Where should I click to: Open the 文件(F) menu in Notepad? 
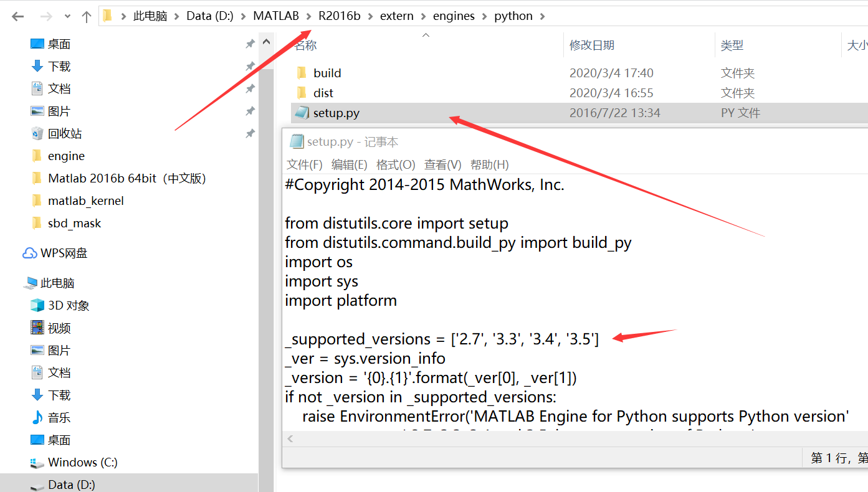tap(305, 164)
